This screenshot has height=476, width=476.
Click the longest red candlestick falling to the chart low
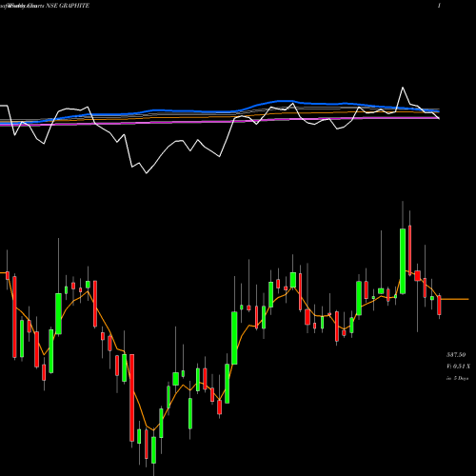tap(131, 398)
